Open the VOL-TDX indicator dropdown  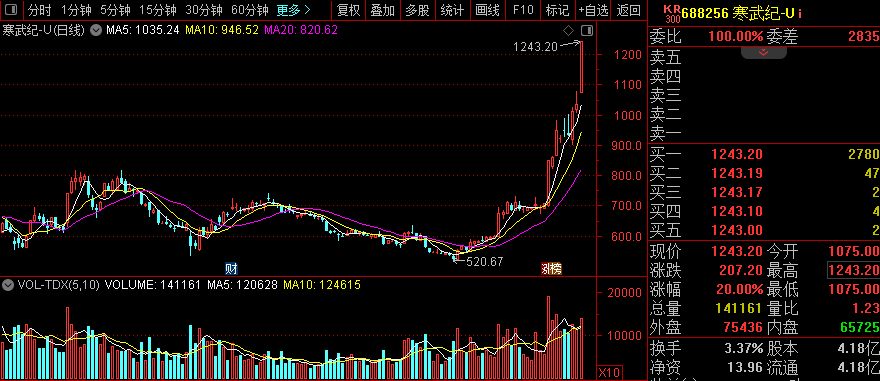[x=8, y=285]
